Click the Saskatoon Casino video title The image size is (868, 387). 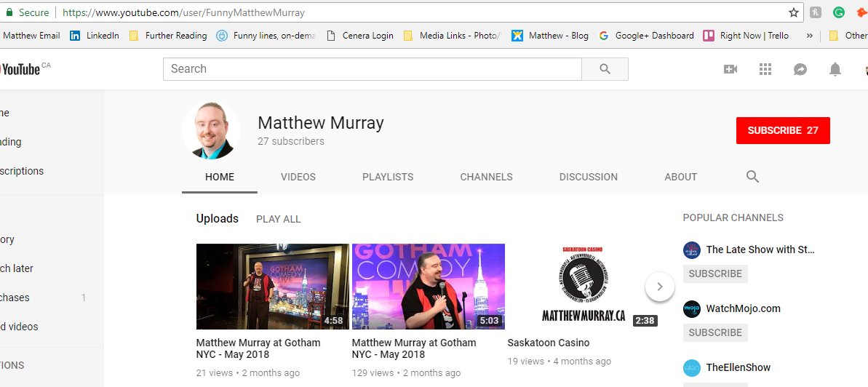point(548,343)
